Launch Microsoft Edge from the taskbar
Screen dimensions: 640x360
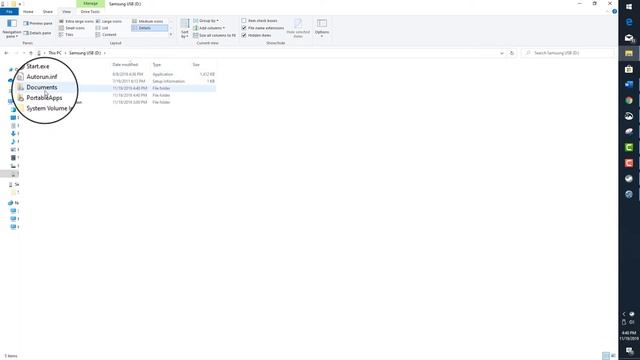click(x=629, y=22)
